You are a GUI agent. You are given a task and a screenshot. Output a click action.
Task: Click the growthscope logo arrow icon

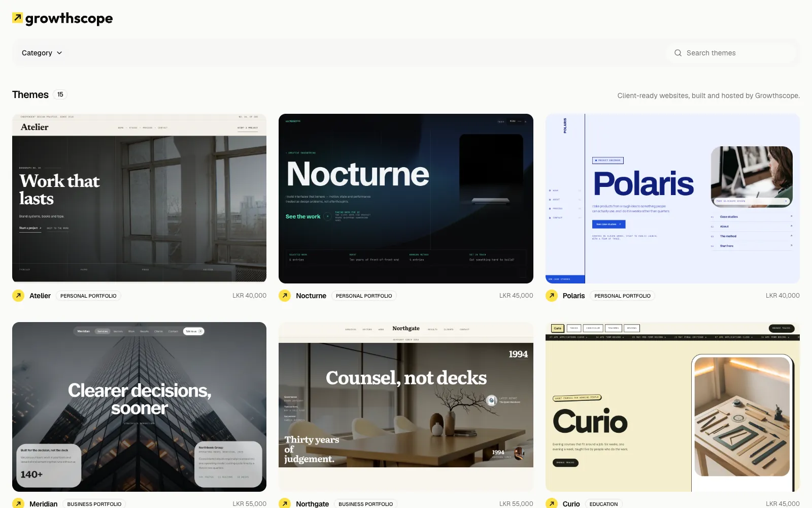coord(18,18)
